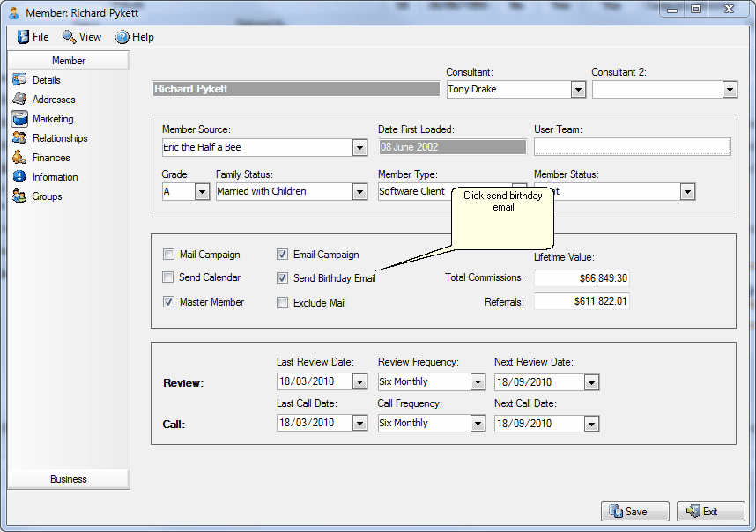Go to the Details page

coord(47,80)
